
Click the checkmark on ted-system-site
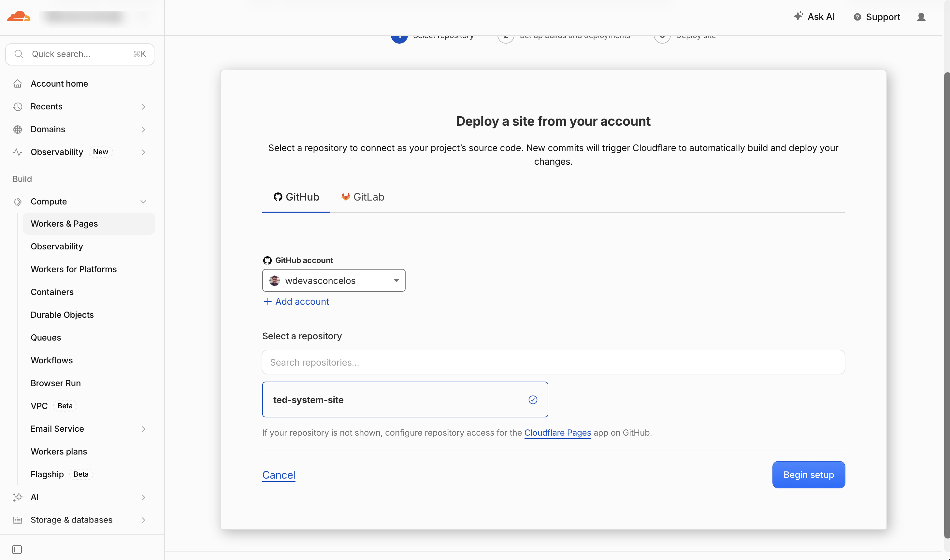tap(533, 399)
